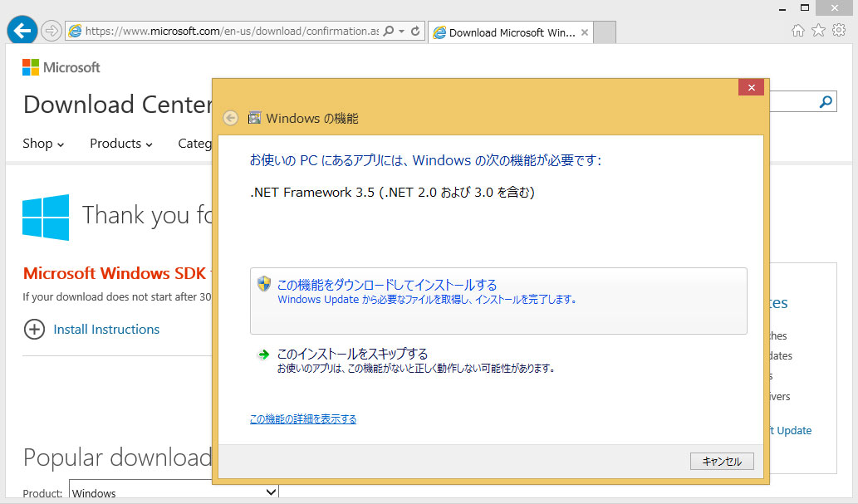Open the Shop menu
The height and width of the screenshot is (504, 858).
[43, 144]
